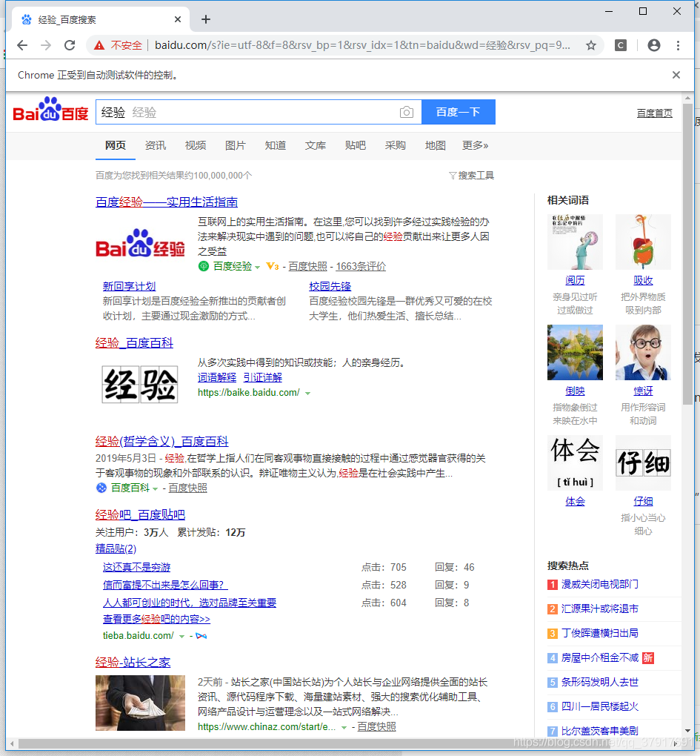Click the green 百度经验 verified badge icon

(203, 265)
